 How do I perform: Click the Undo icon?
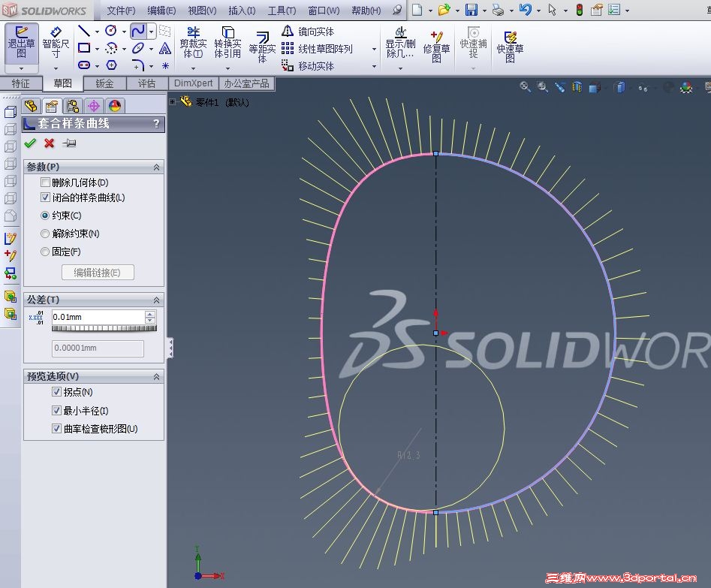coord(525,10)
